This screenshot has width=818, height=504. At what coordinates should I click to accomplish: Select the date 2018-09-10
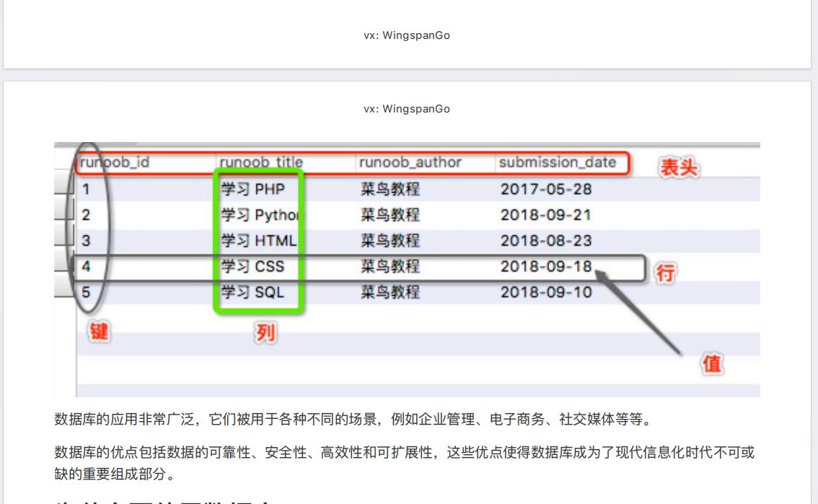(546, 293)
